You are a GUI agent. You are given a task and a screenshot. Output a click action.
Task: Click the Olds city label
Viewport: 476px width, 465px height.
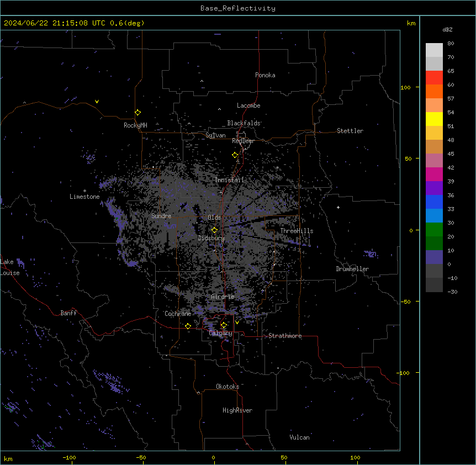coord(214,218)
